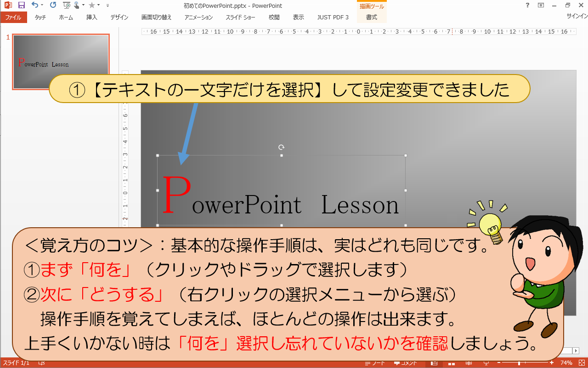This screenshot has height=368, width=588.
Task: Open the 挿入 ribbon tab
Action: click(x=92, y=17)
